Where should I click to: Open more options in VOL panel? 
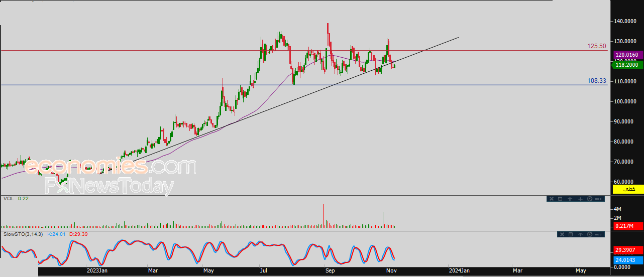click(598, 199)
